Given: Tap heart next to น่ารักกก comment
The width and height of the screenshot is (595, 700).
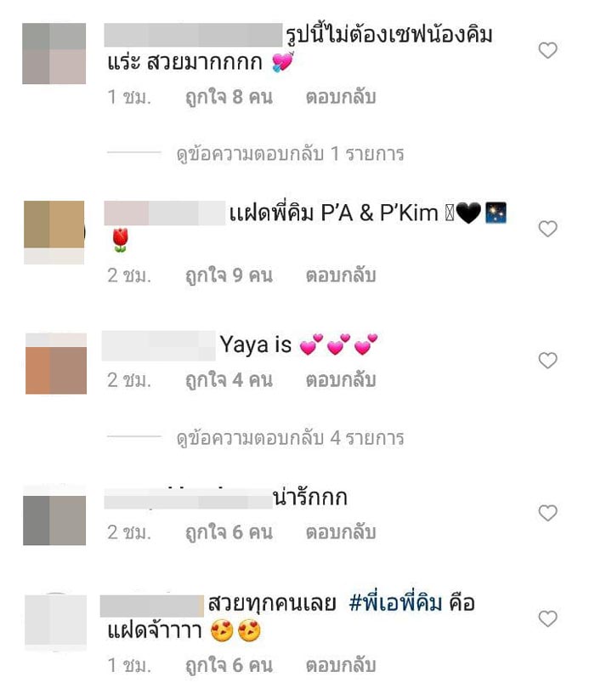Looking at the screenshot, I should point(547,513).
